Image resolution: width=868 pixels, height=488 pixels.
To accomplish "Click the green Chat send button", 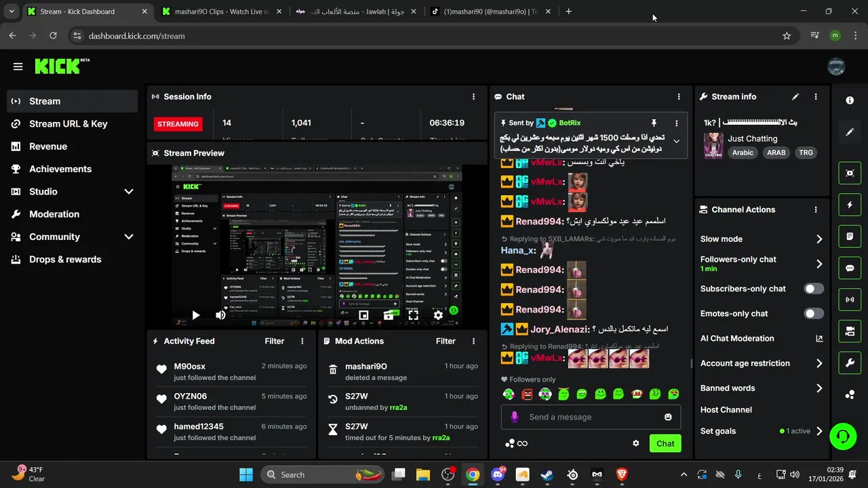I will (x=665, y=443).
